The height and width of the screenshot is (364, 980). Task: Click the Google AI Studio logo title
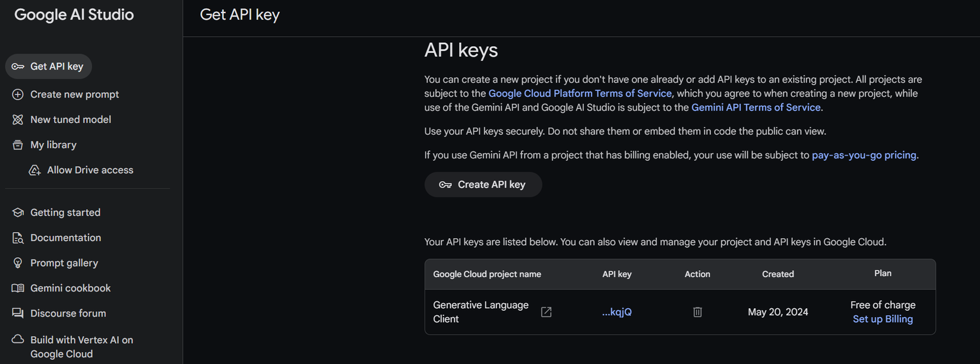pos(74,15)
